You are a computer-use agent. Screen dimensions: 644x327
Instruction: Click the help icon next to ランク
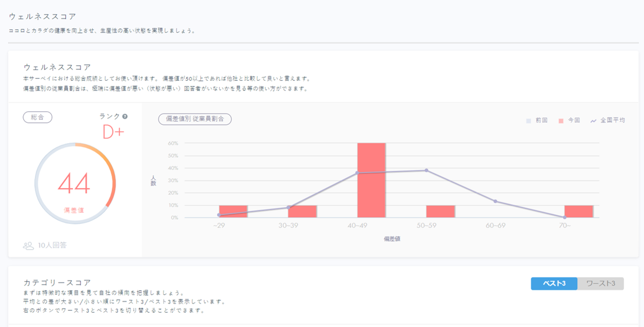(125, 117)
